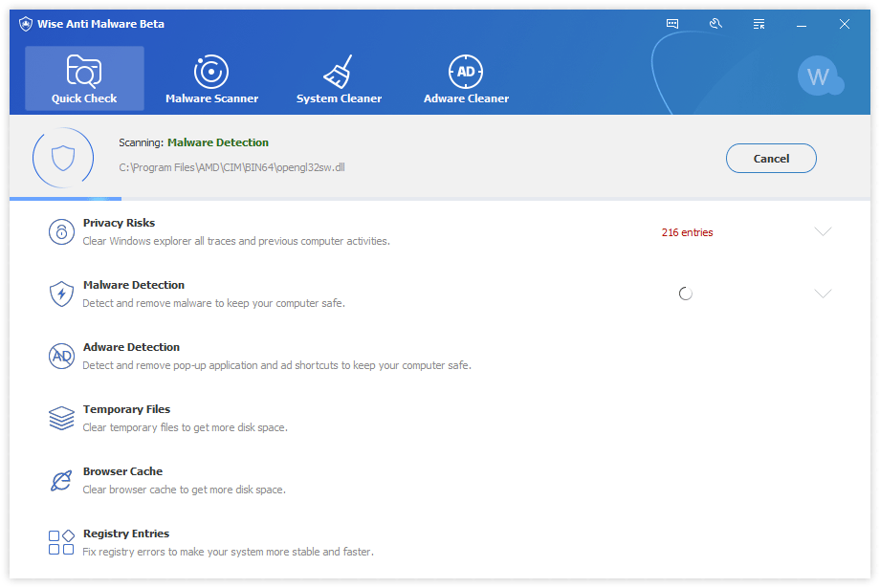Click the green Malware Detection scanning label
This screenshot has width=880, height=588.
tap(218, 142)
